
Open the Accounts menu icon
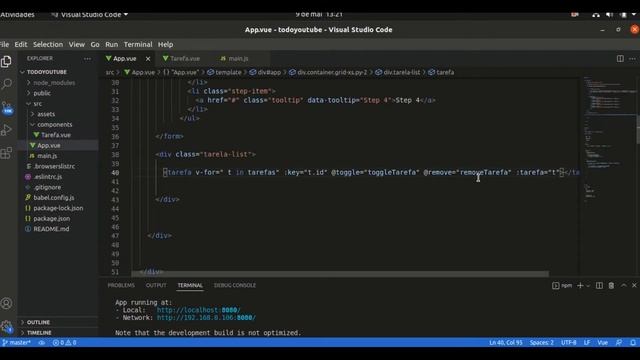6,303
